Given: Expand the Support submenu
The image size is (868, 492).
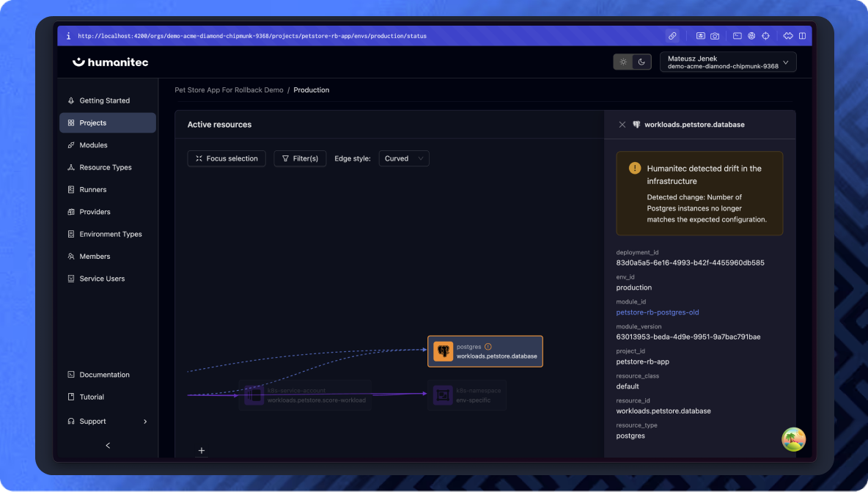Looking at the screenshot, I should [x=107, y=421].
